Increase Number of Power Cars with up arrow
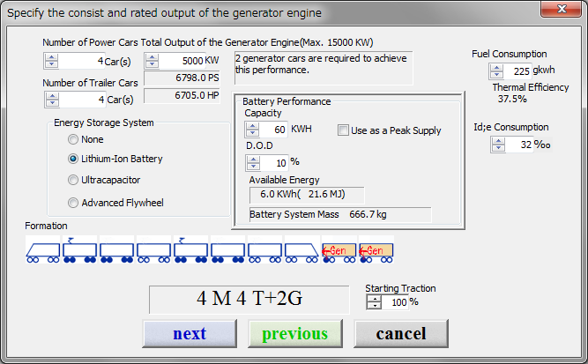 (51, 57)
